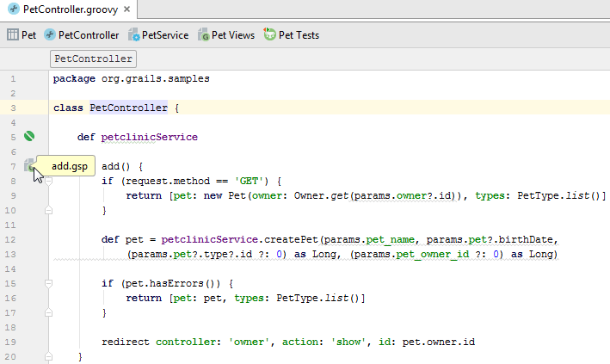Image resolution: width=610 pixels, height=364 pixels.
Task: Click the green gutter icon beside petclinicService
Action: (30, 136)
